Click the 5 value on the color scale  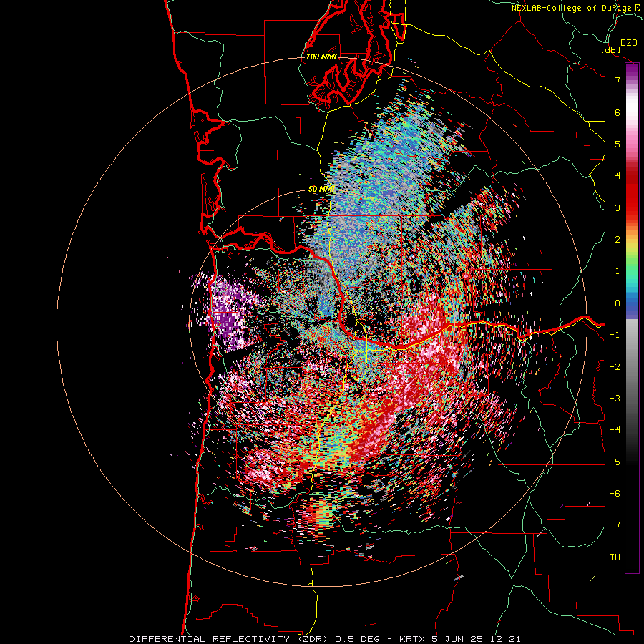tap(618, 144)
